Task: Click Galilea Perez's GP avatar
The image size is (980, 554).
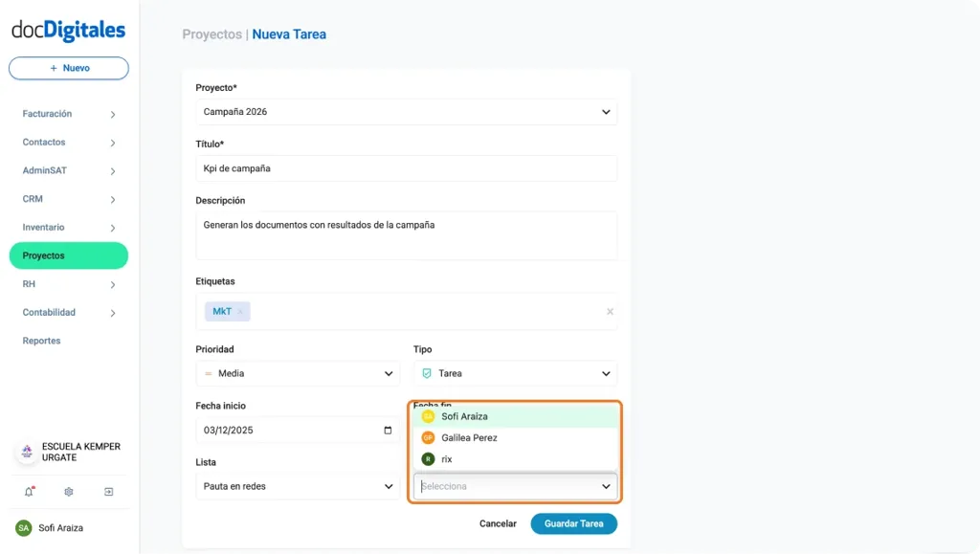Action: [428, 437]
